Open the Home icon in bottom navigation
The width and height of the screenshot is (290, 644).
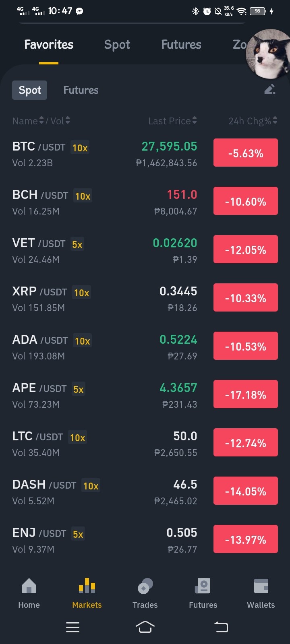click(x=29, y=586)
